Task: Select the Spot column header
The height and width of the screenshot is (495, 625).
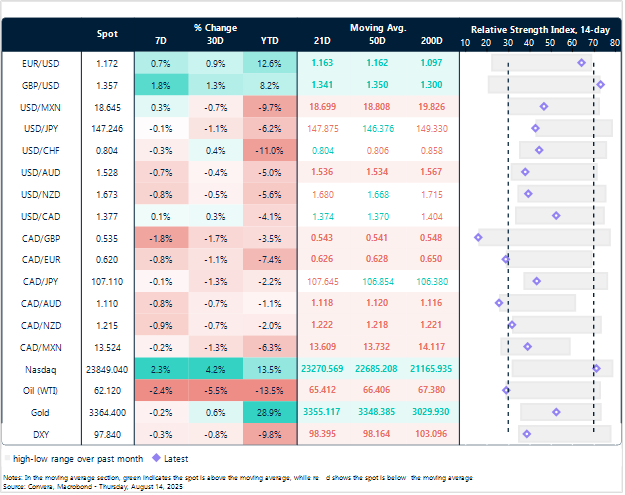Action: point(107,34)
